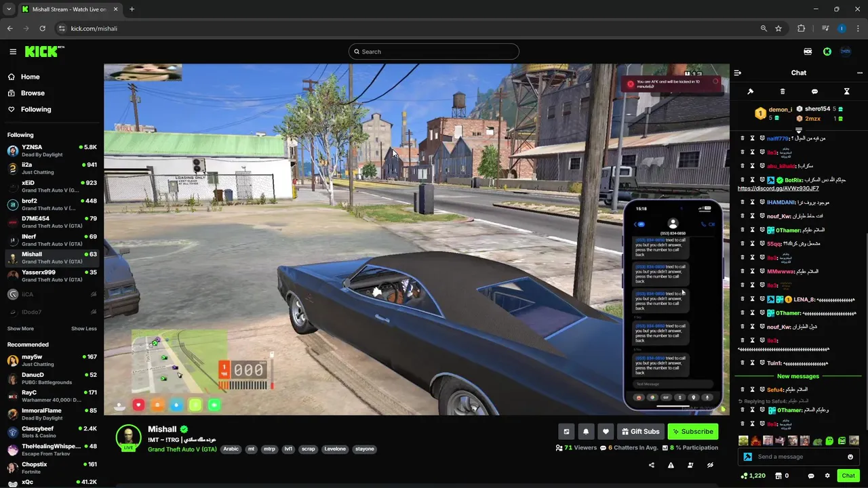Open the dashboard icon left of Kick icon
The width and height of the screenshot is (868, 488).
pos(808,52)
